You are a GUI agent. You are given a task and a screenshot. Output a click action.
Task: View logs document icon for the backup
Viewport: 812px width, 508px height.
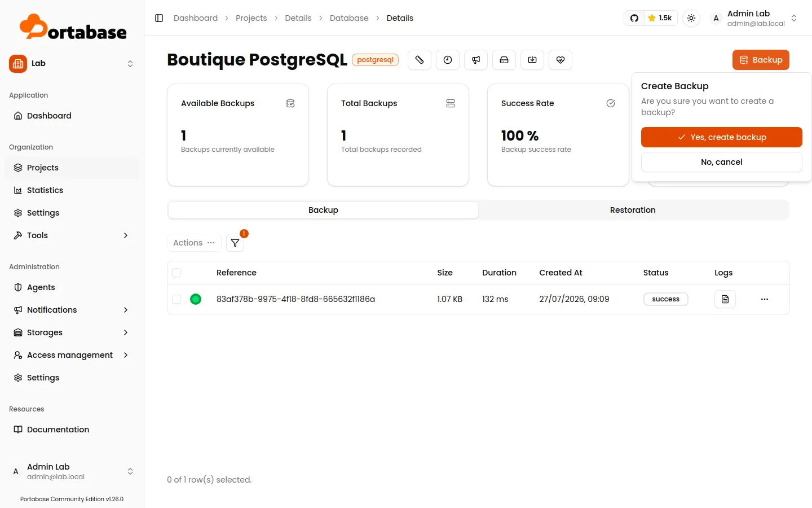pos(725,299)
